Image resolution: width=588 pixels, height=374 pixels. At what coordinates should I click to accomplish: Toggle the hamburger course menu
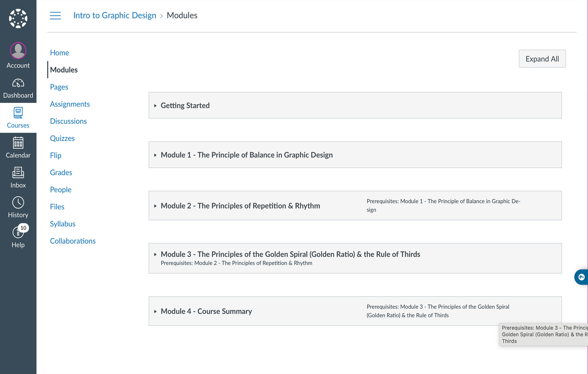55,15
